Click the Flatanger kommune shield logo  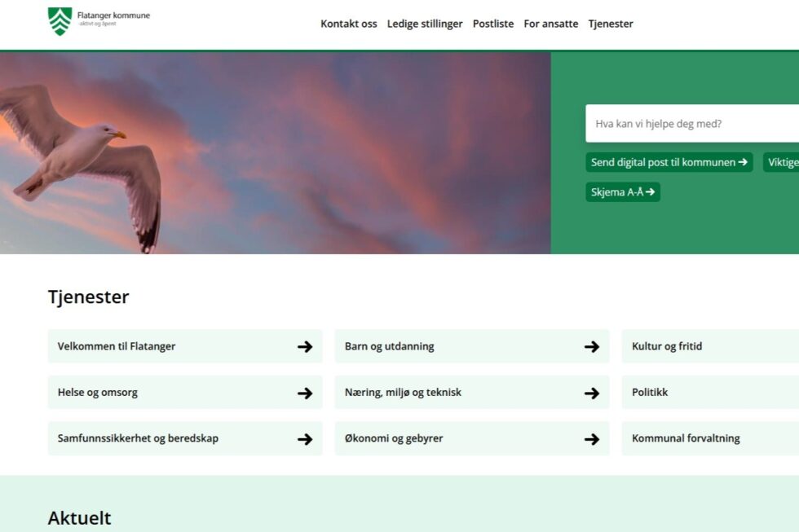click(60, 21)
